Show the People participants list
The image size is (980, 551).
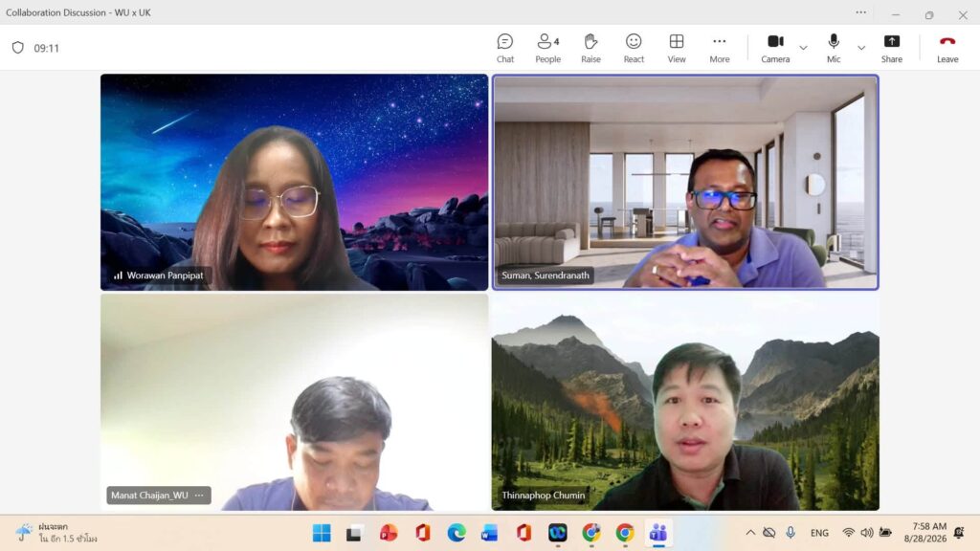[547, 48]
